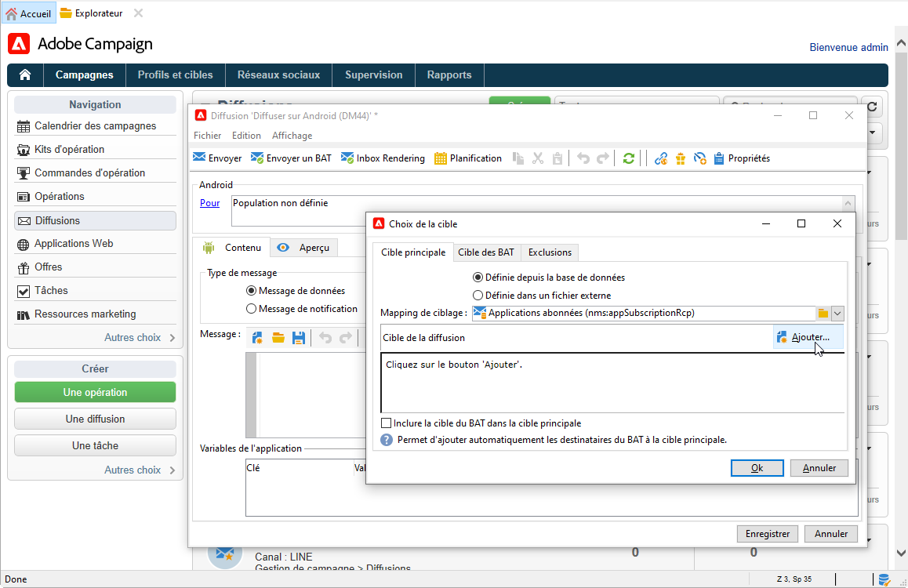Open the Aperçu tab
Viewport: 908px width, 588px height.
pos(303,248)
